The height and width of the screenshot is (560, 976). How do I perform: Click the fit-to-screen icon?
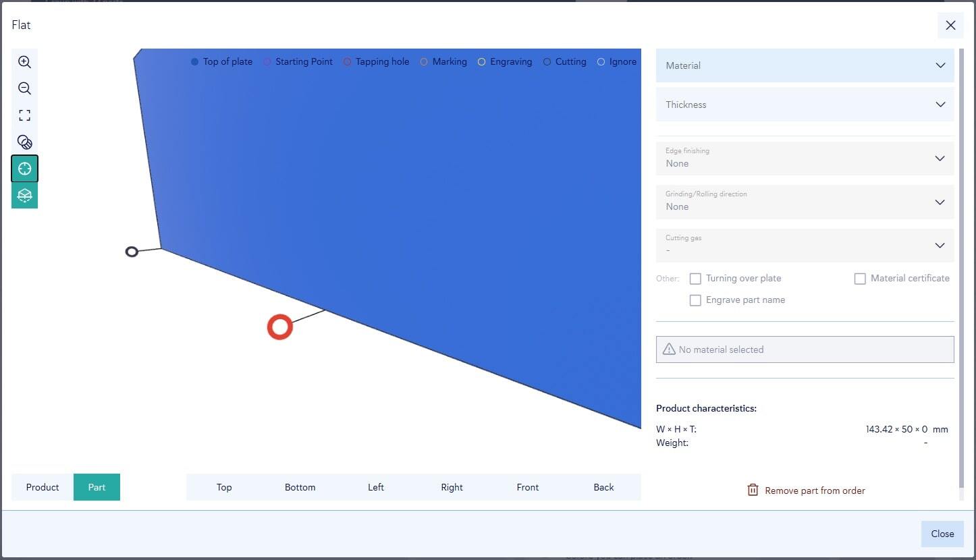coord(24,115)
